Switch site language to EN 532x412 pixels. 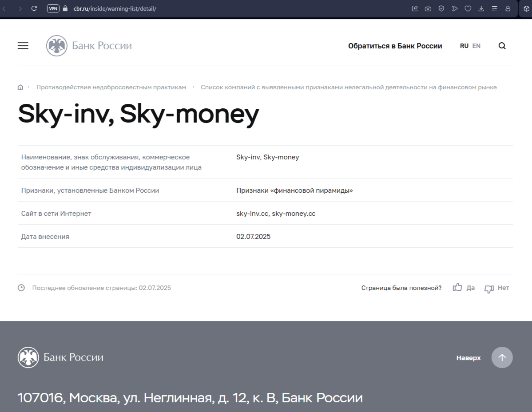[476, 46]
